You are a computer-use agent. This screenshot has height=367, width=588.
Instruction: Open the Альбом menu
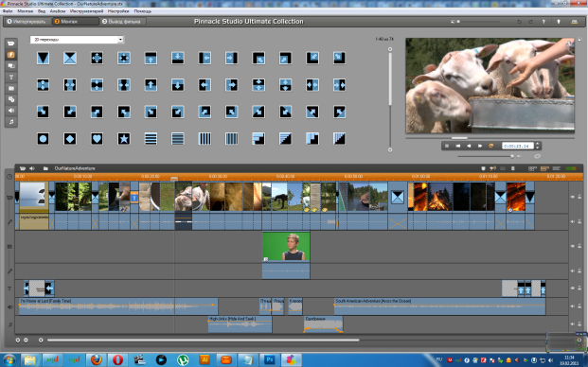[58, 11]
